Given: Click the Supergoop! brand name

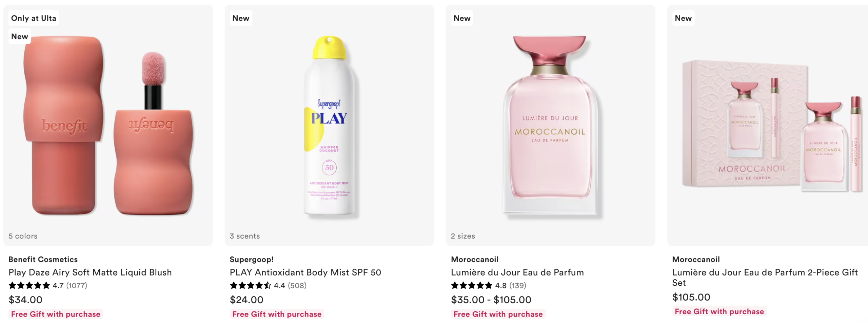Looking at the screenshot, I should click(x=252, y=260).
